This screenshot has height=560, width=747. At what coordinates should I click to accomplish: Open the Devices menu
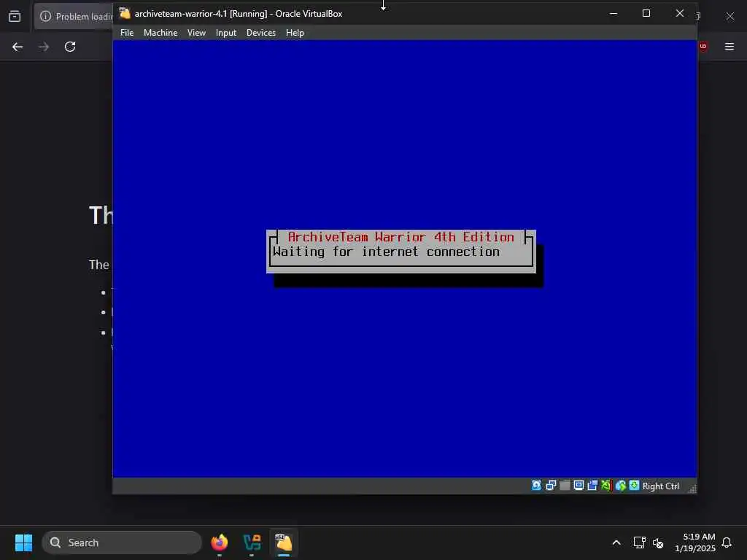click(x=261, y=32)
